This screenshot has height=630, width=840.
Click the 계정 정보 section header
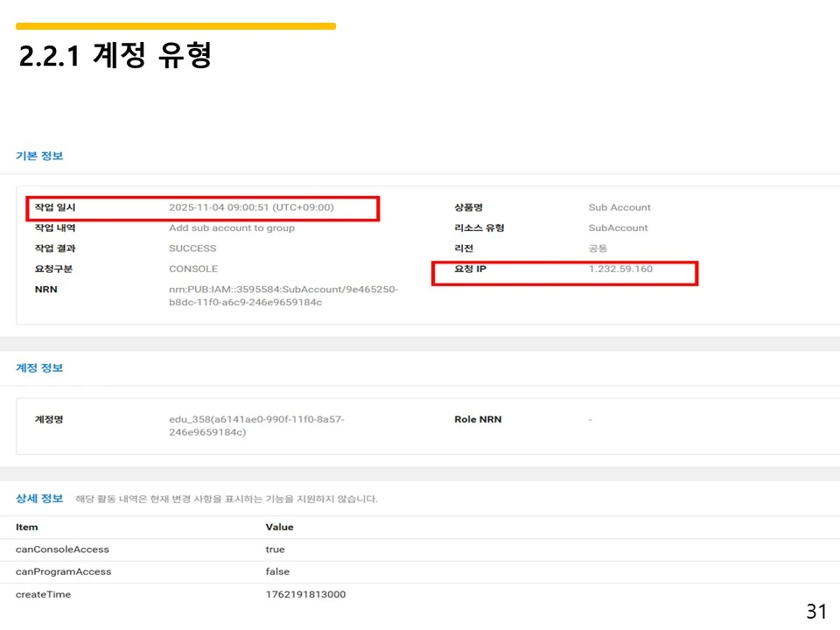(x=38, y=369)
